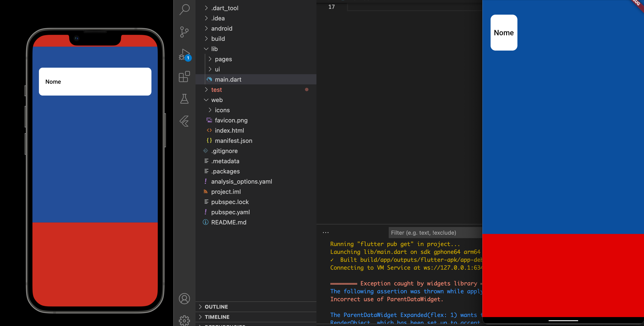644x326 pixels.
Task: Open the Accounts icon in the activity bar
Action: [184, 298]
